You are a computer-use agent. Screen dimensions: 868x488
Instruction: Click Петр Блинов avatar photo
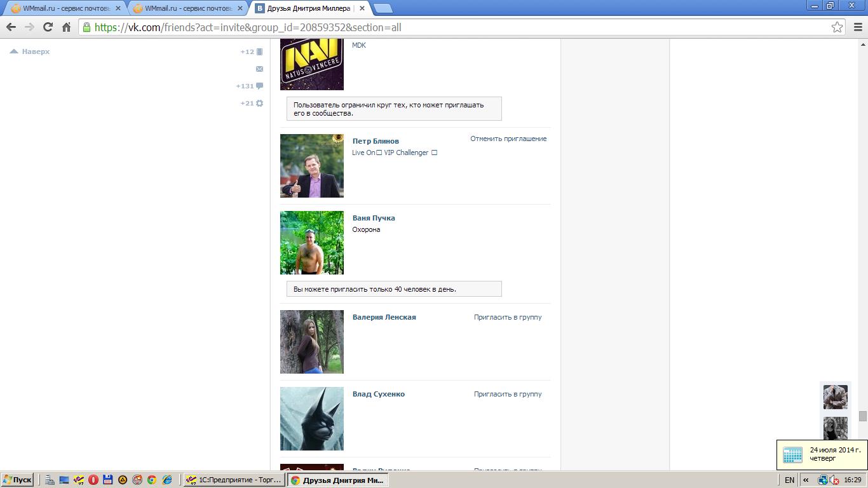[x=312, y=166]
